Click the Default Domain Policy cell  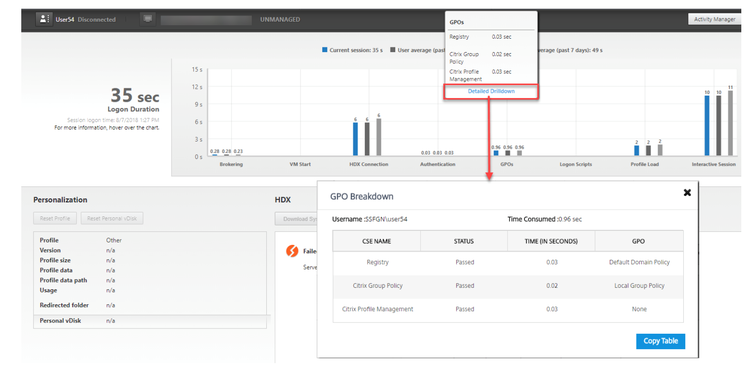click(639, 262)
